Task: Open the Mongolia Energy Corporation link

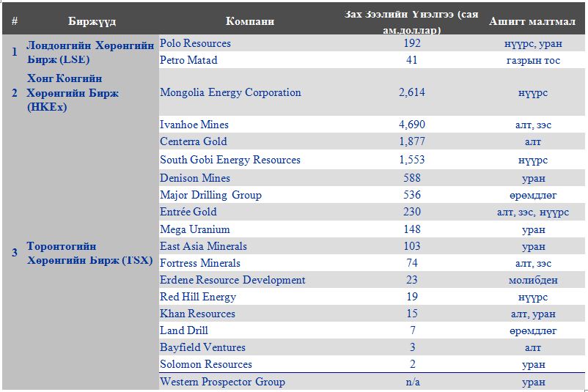Action: [230, 92]
